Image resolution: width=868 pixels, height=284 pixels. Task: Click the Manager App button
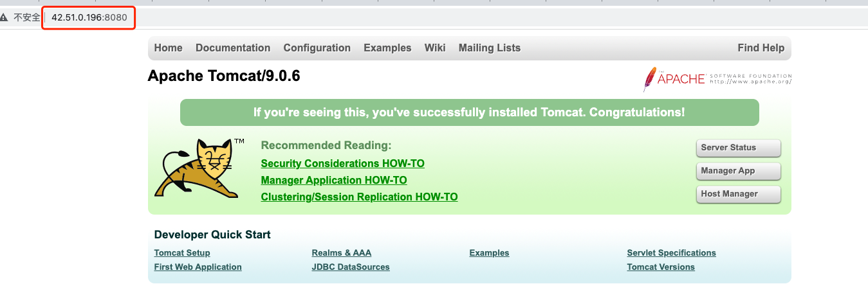(738, 171)
